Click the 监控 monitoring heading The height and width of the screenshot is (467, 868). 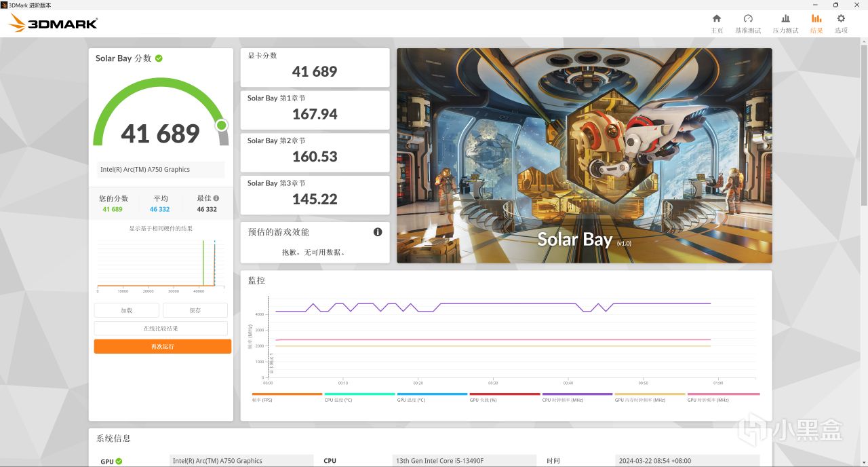coord(256,280)
